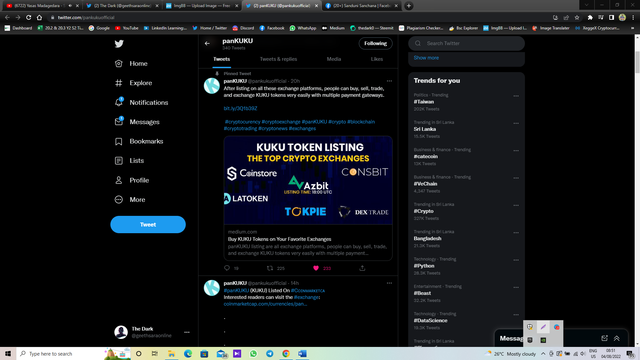Open Chrome profile avatar

[x=622, y=17]
